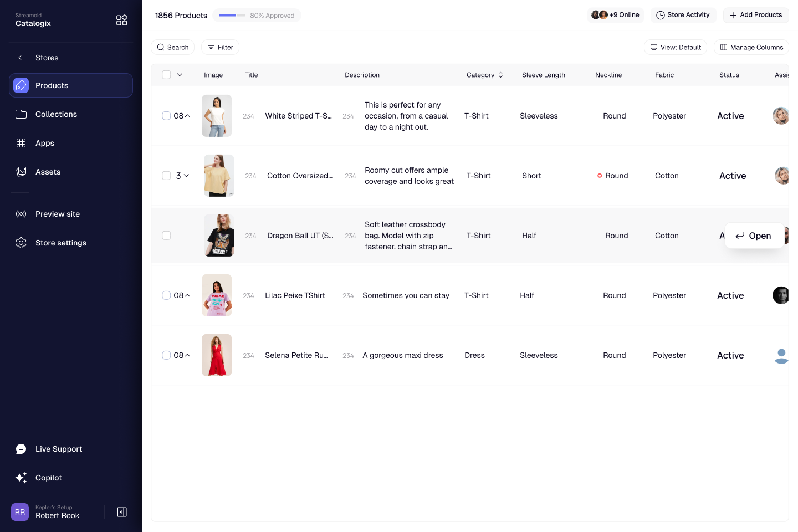The width and height of the screenshot is (798, 532).
Task: Check the White Striped T-Shirt row checkbox
Action: [166, 116]
